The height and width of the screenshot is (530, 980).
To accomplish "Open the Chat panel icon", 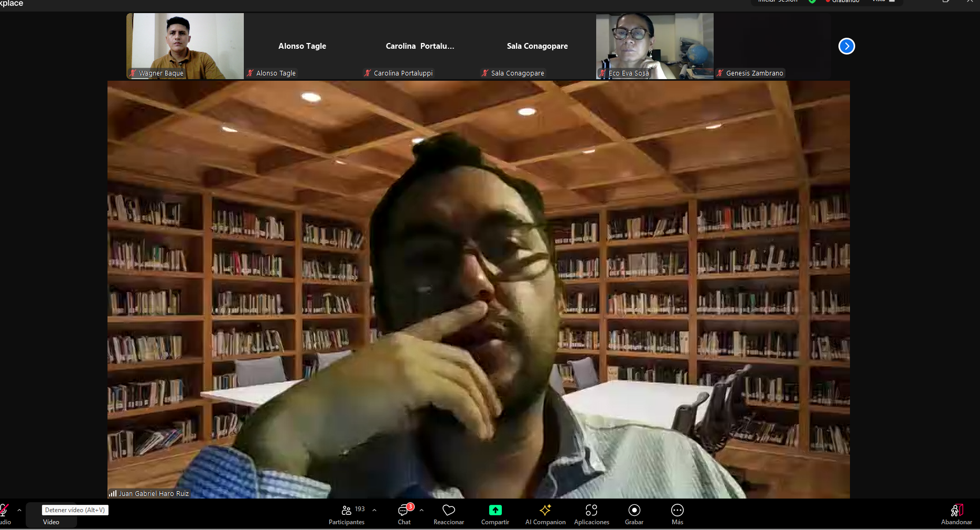I will [404, 511].
